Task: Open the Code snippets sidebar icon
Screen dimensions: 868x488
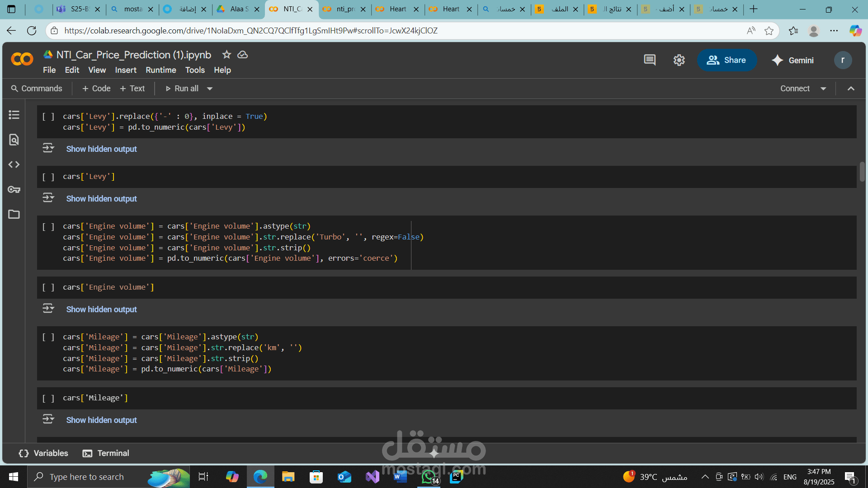Action: (14, 164)
